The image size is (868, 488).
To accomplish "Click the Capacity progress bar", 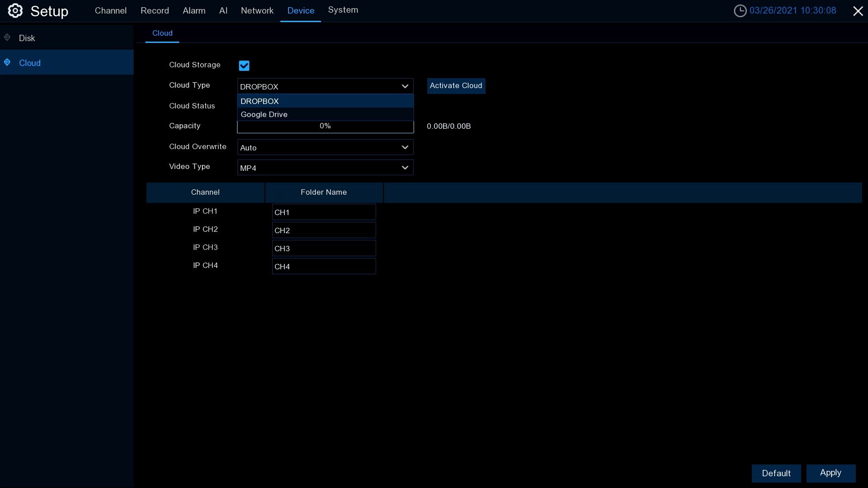I will [325, 127].
